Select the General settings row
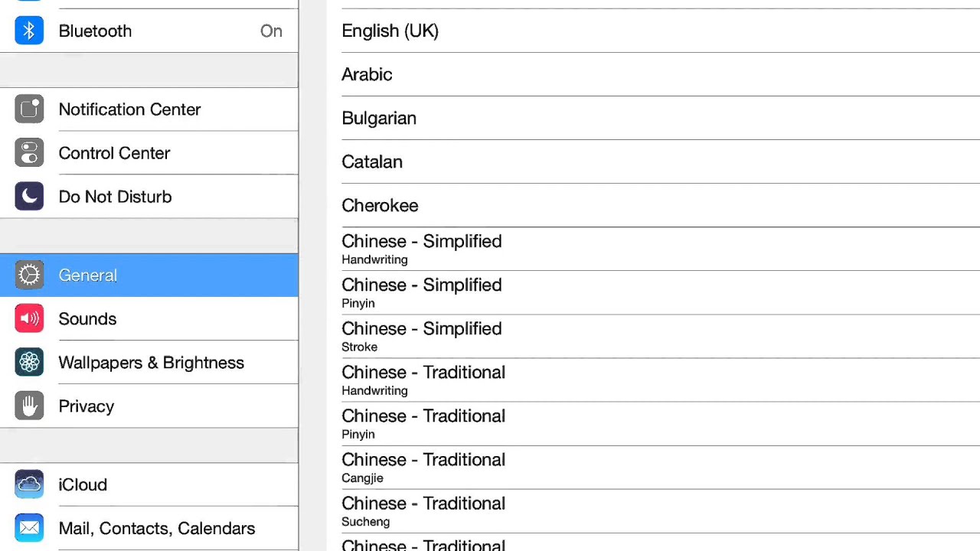 [x=149, y=275]
